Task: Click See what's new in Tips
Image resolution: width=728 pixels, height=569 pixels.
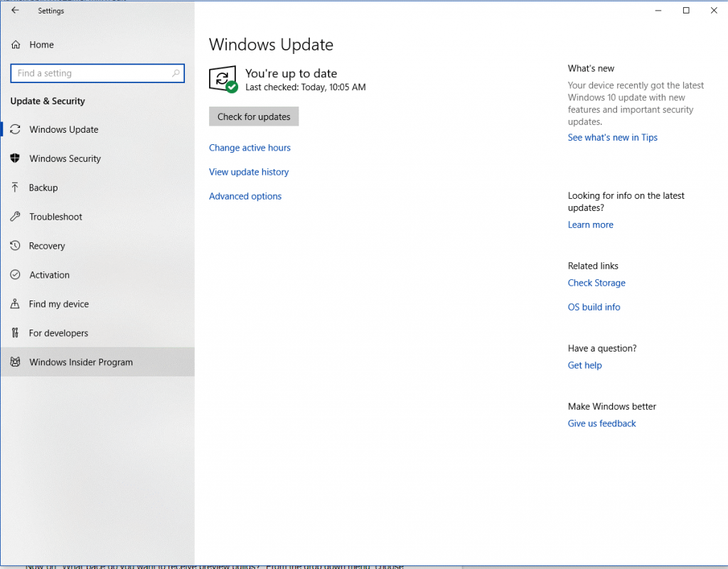Action: point(612,137)
